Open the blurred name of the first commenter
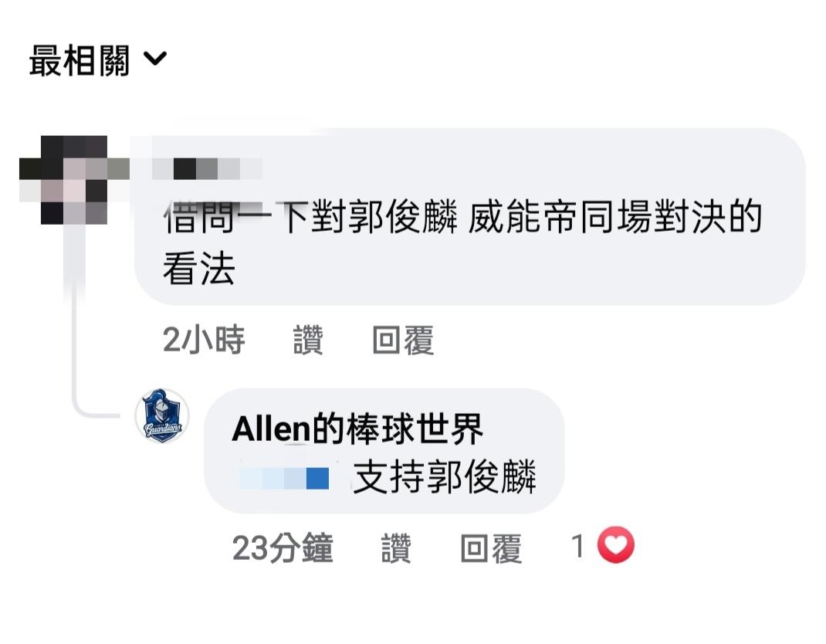This screenshot has height=644, width=826. (207, 168)
